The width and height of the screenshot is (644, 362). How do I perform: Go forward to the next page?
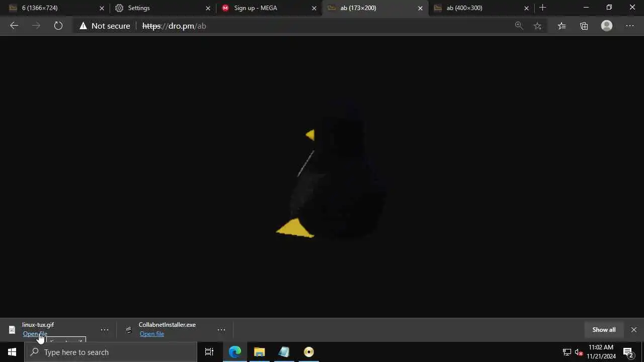(36, 26)
